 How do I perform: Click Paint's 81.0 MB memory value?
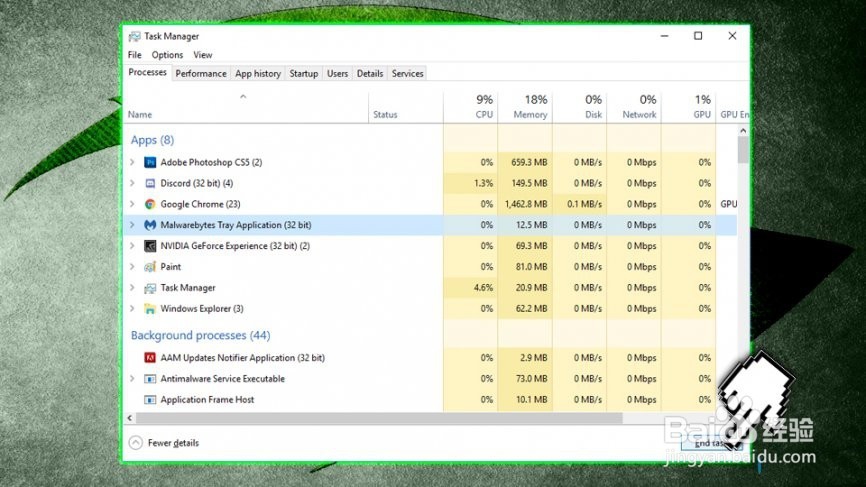[x=531, y=267]
